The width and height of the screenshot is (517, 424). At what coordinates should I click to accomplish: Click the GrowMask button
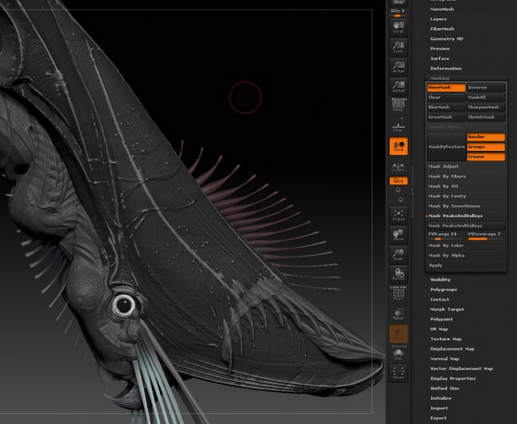(446, 117)
